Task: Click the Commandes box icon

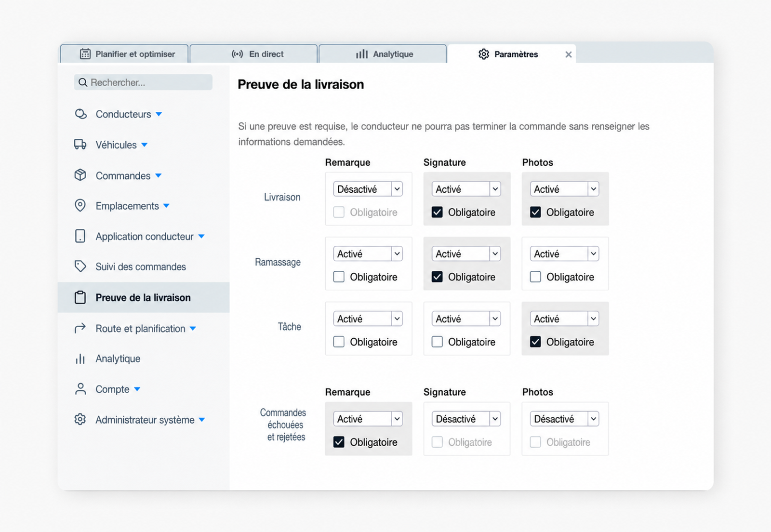Action: (80, 175)
